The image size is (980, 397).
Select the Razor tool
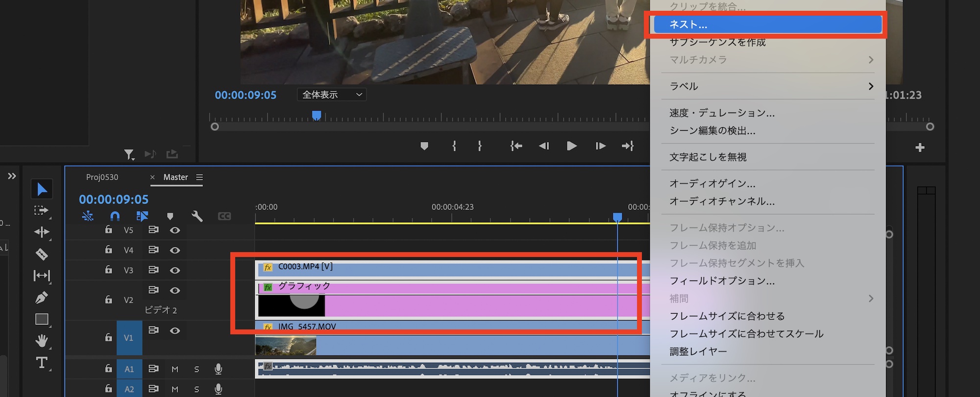pyautogui.click(x=42, y=254)
